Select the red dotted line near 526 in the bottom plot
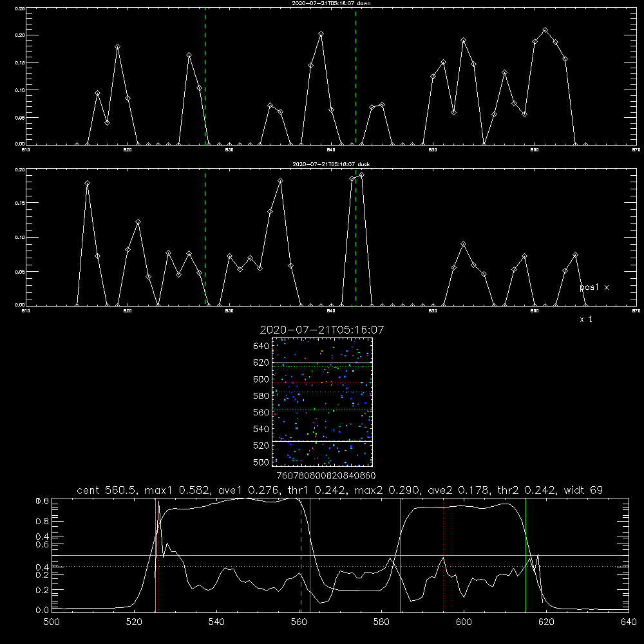644x644 pixels. point(159,555)
